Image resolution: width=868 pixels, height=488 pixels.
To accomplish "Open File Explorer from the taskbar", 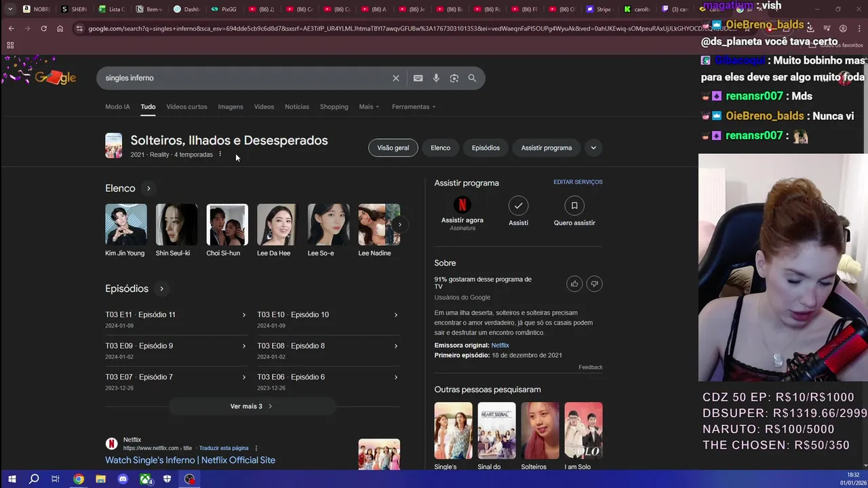I will pyautogui.click(x=100, y=479).
